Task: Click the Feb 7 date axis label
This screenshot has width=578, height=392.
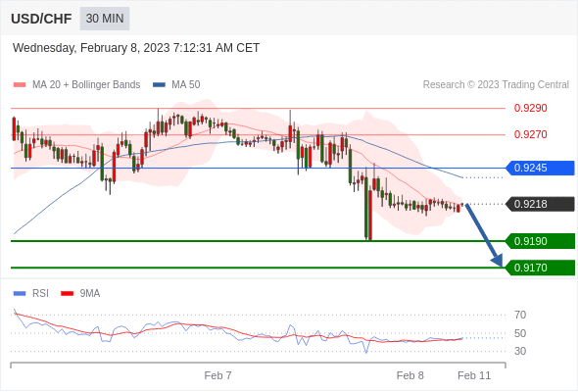Action: pyautogui.click(x=217, y=375)
